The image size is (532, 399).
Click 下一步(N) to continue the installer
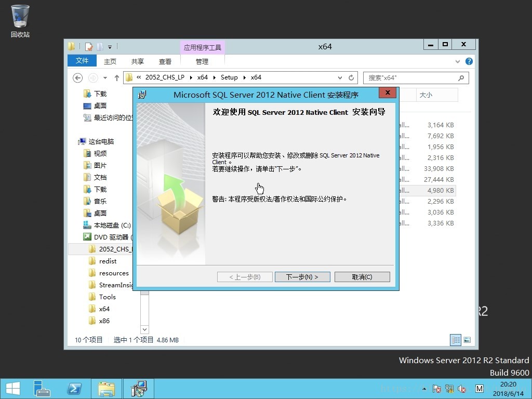(302, 277)
